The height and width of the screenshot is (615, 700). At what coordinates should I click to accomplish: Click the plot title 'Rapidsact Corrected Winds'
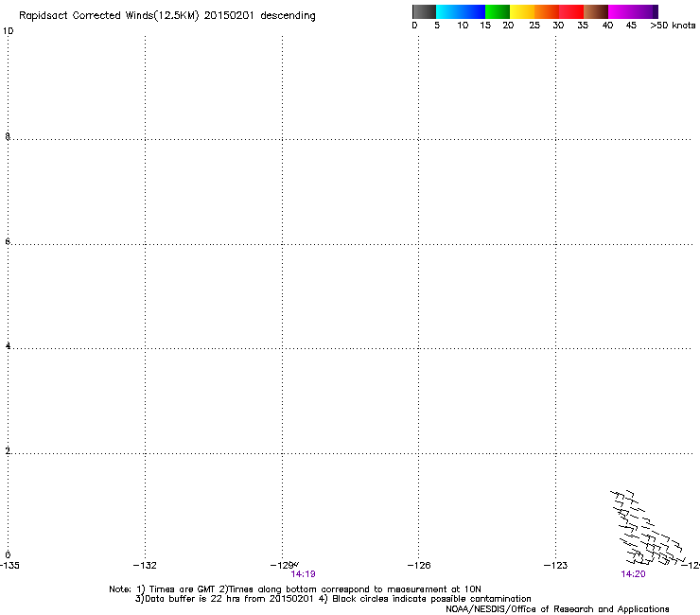(x=86, y=16)
